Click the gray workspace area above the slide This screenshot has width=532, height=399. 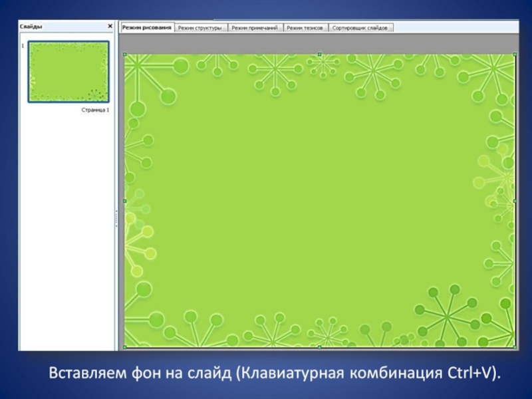(x=319, y=43)
